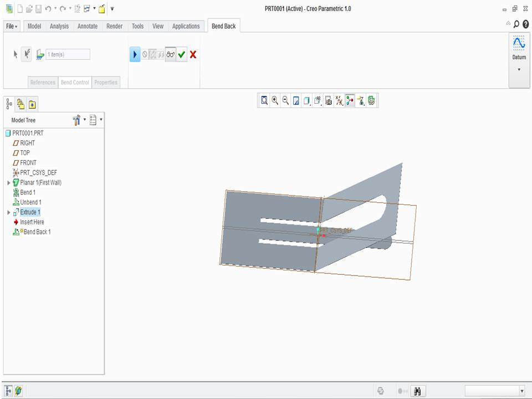
Task: Open Customize Quick Access Toolbar dropdown
Action: click(x=112, y=9)
